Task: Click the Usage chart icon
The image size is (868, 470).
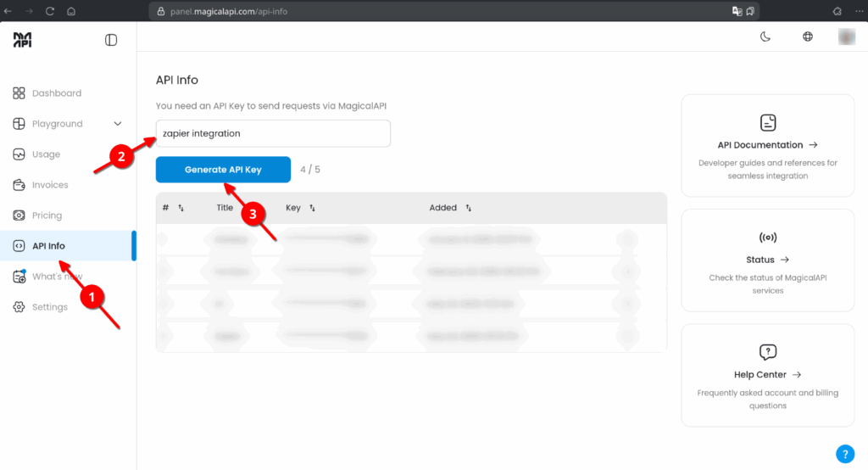Action: coord(19,154)
